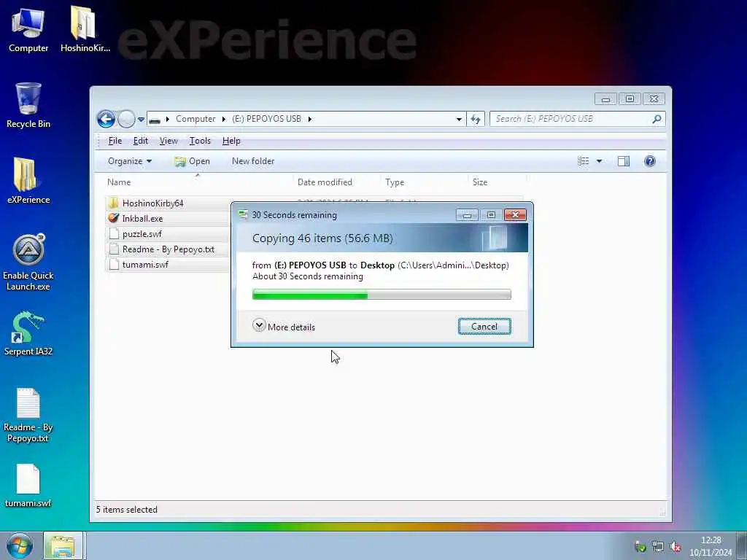Open the taskbar clock showing 12:28

point(711,546)
